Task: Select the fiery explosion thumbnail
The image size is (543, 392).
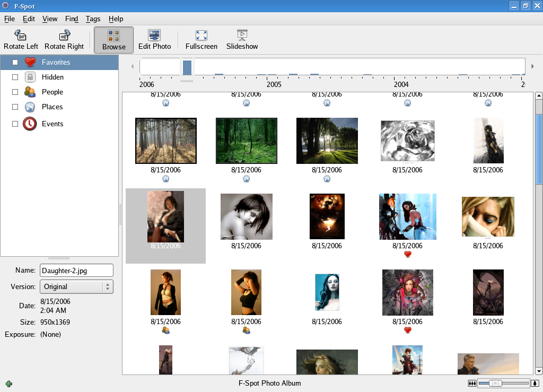Action: [327, 216]
